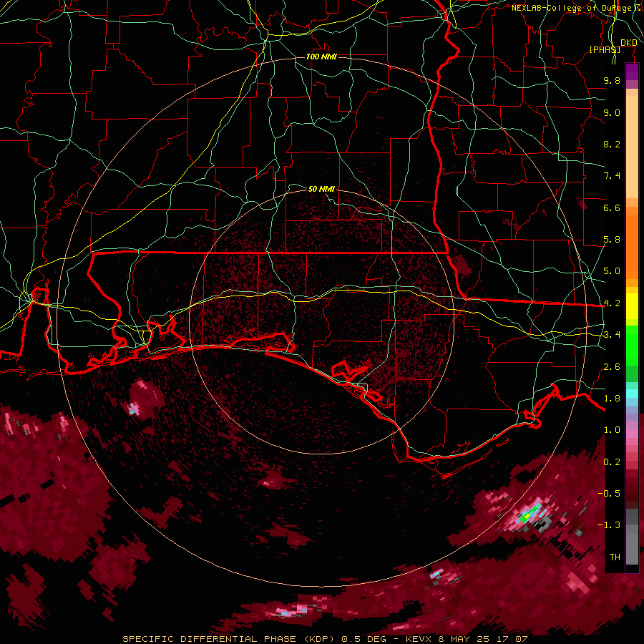Click the 8.2 value on color scale
Screen dimensions: 644x644
(x=612, y=144)
